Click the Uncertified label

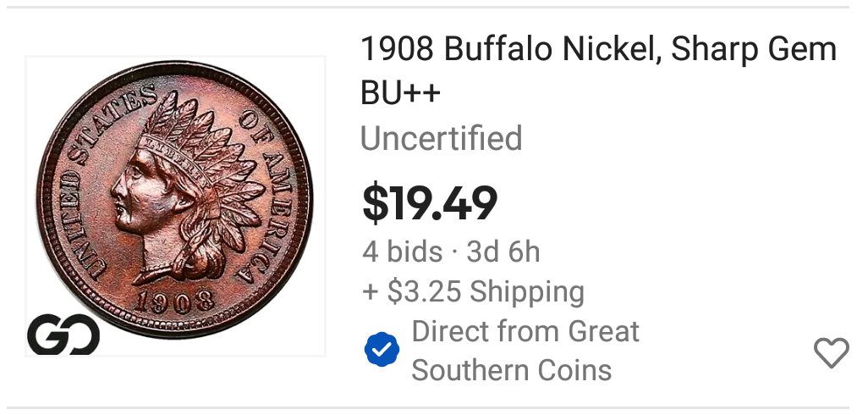pos(442,138)
